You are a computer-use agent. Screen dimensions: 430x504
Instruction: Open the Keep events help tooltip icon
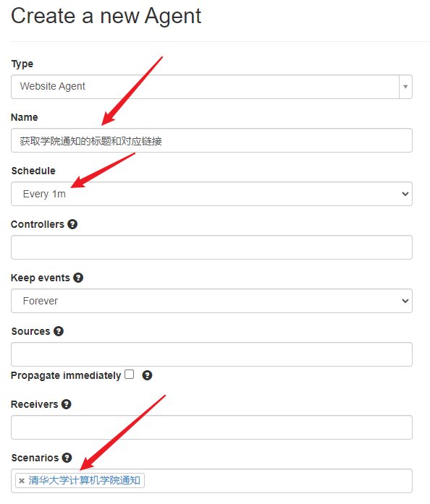coord(78,278)
